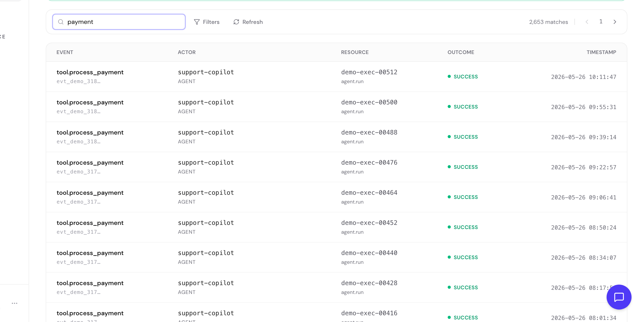Click timestamp 2026-05-26 08:50:24
Image resolution: width=644 pixels, height=322 pixels.
coord(584,227)
